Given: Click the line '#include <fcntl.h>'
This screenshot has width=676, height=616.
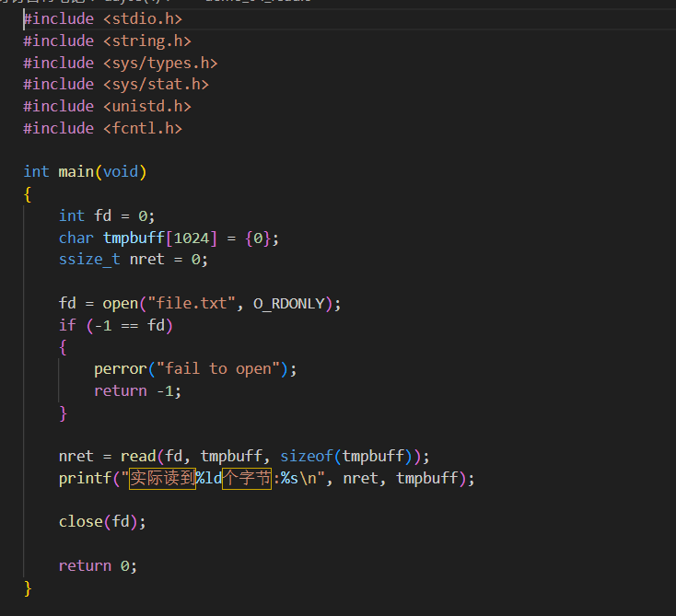Looking at the screenshot, I should click(x=103, y=128).
